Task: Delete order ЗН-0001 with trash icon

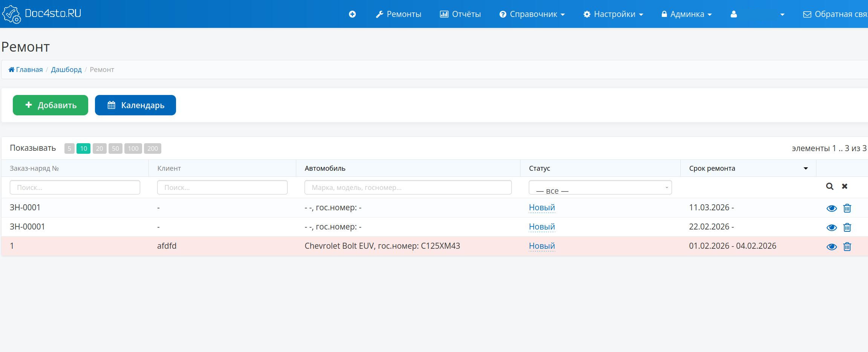Action: tap(847, 208)
